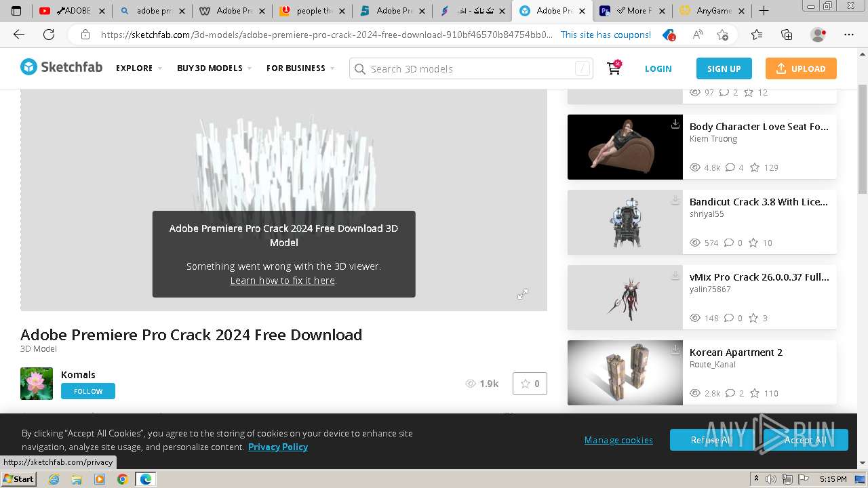Switch to the Wikipedia Adobe Pre tab
This screenshot has width=868, height=488.
point(232,11)
